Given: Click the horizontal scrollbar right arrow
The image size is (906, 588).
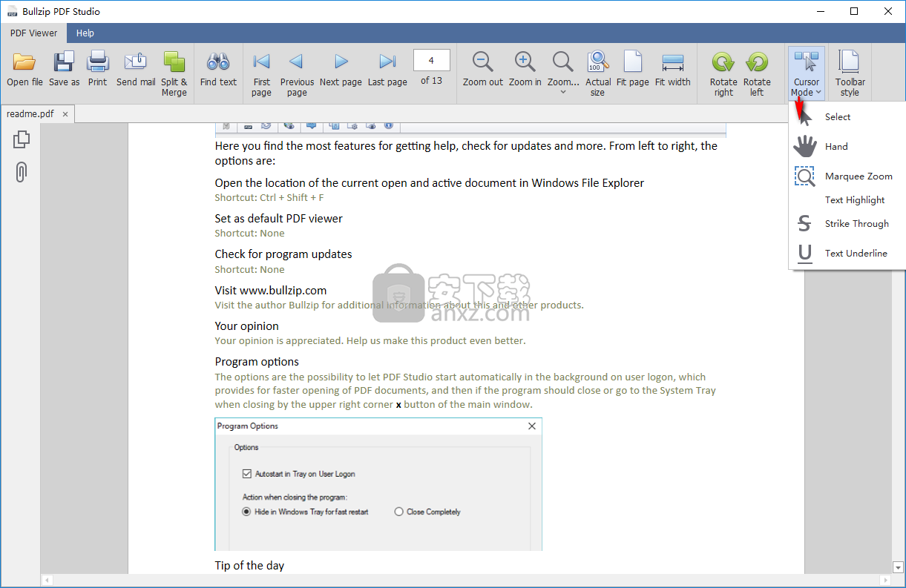Looking at the screenshot, I should click(x=884, y=580).
